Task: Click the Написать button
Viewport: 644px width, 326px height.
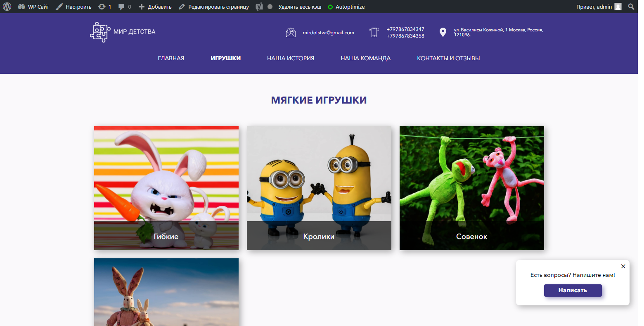Action: pos(573,291)
